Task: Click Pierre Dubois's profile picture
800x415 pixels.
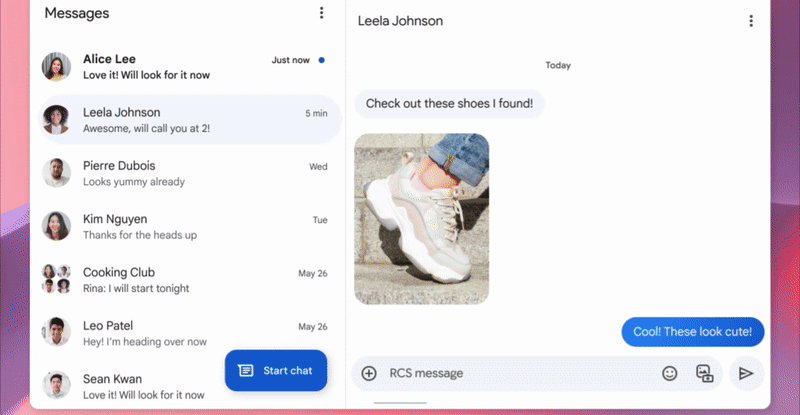Action: [x=56, y=173]
